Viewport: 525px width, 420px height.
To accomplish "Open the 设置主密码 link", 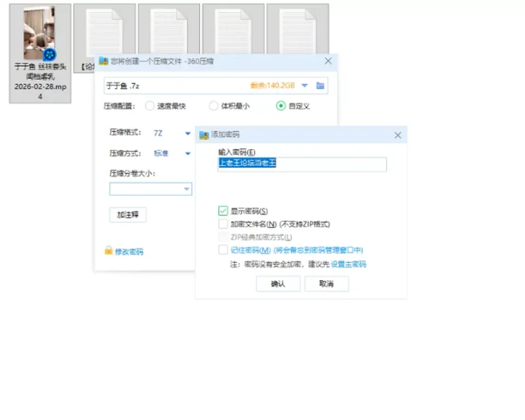I will pyautogui.click(x=348, y=264).
